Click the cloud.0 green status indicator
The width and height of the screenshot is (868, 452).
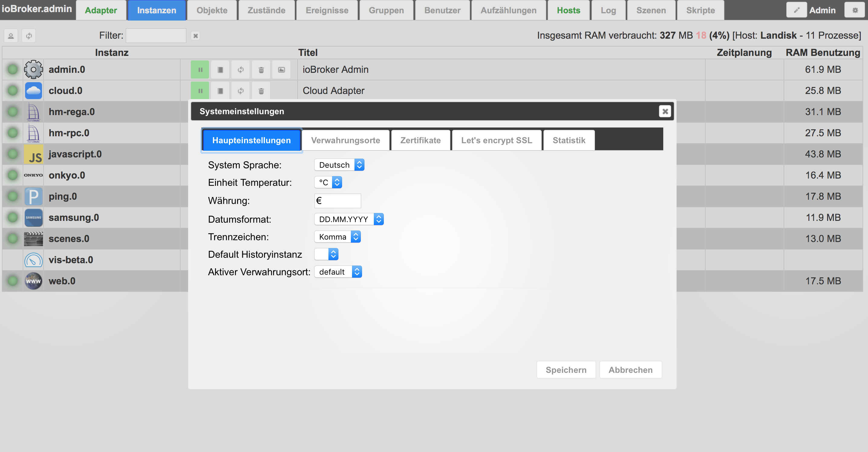click(x=13, y=91)
